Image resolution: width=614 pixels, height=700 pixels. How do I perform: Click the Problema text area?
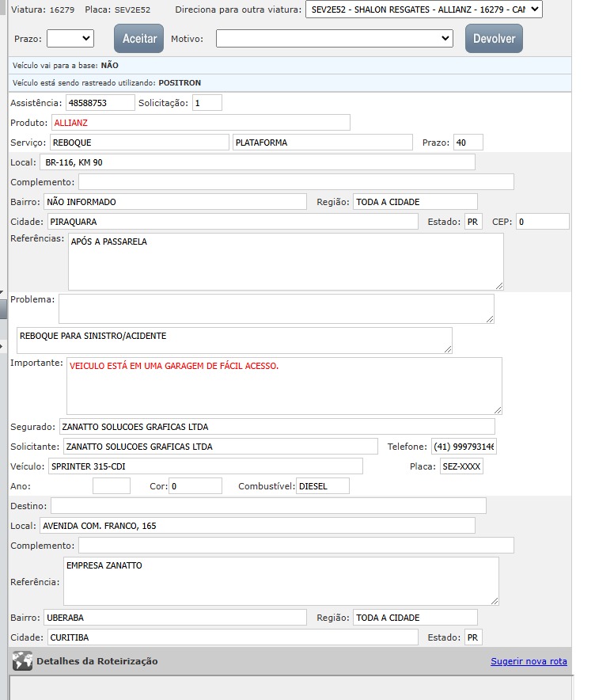click(275, 309)
